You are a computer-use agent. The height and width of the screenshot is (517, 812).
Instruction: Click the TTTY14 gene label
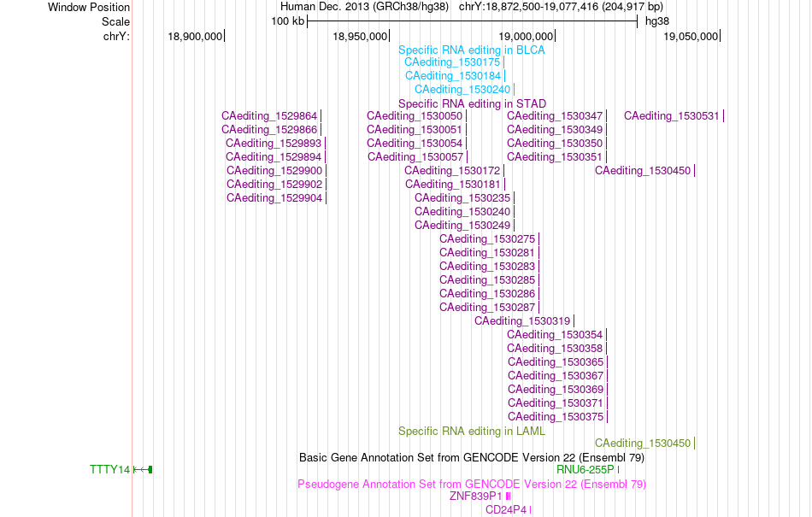click(x=109, y=469)
